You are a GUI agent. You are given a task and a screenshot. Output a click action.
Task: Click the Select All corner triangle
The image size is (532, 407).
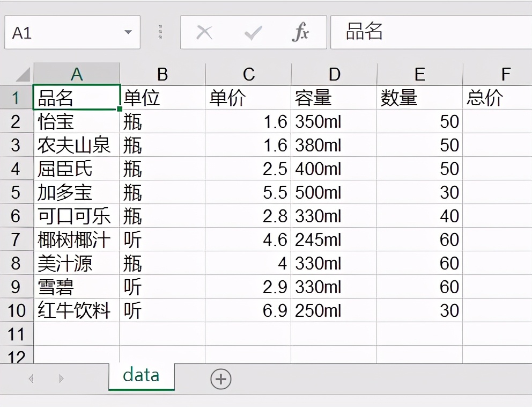[23, 75]
